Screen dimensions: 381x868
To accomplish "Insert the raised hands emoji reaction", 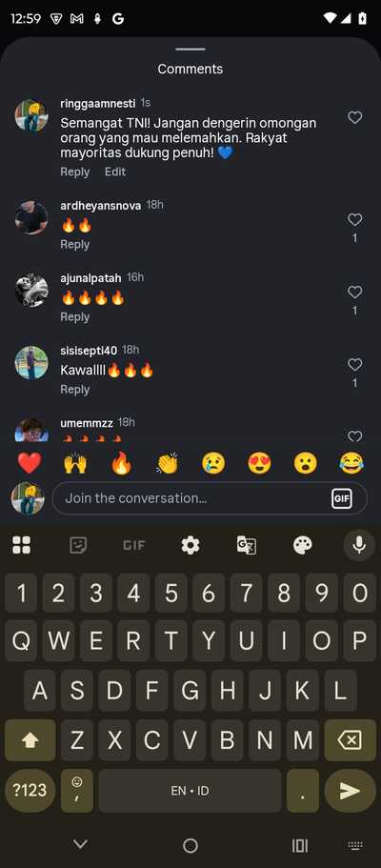I will tap(75, 463).
